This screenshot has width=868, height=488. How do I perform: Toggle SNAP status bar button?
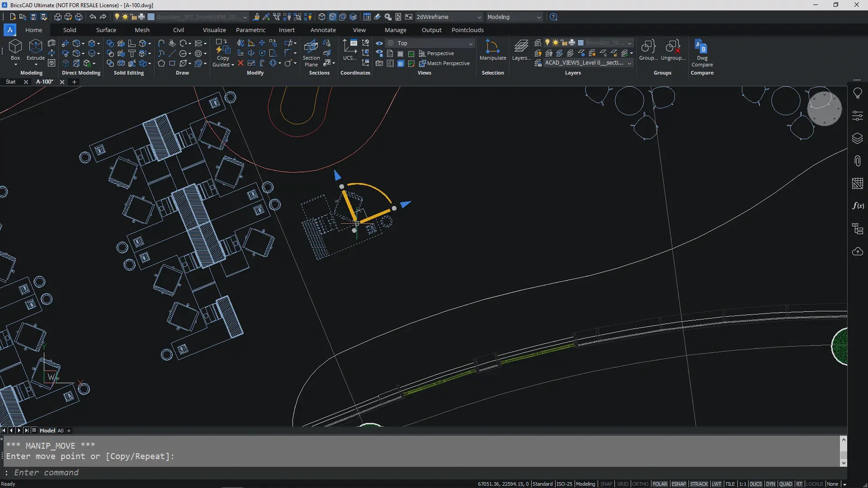tap(606, 483)
